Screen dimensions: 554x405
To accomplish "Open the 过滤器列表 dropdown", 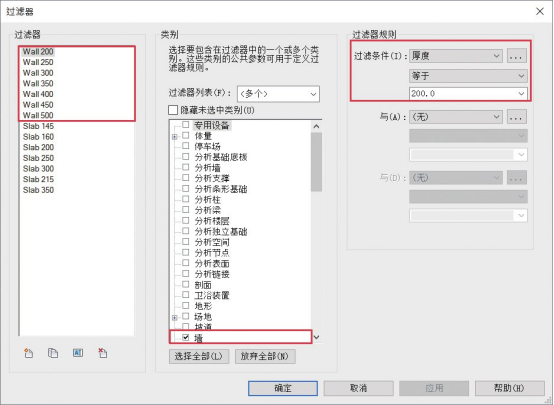I will [278, 94].
